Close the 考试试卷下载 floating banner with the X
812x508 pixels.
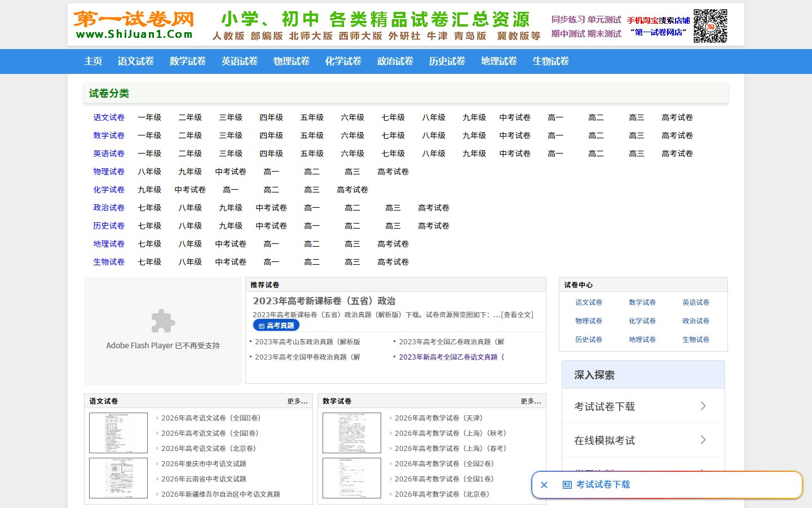544,485
